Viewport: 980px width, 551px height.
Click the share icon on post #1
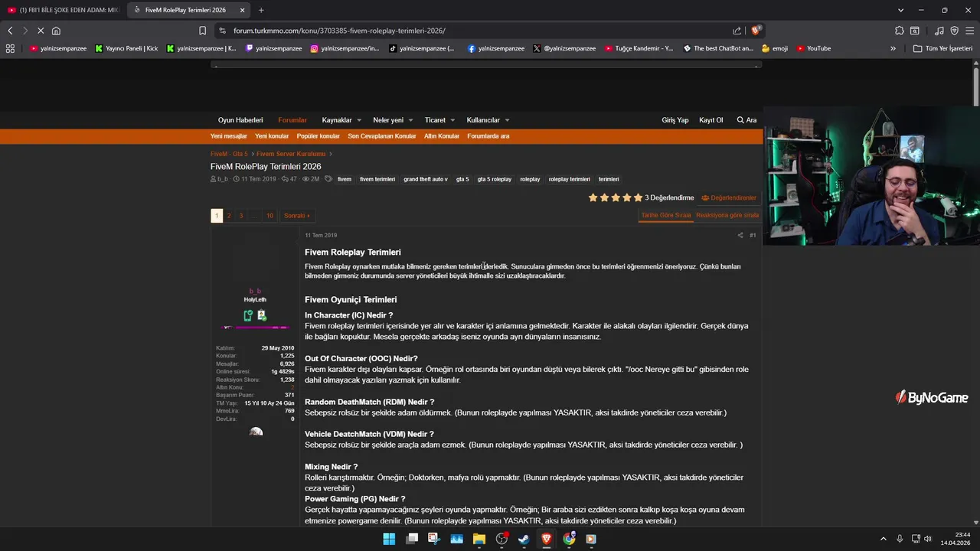740,235
